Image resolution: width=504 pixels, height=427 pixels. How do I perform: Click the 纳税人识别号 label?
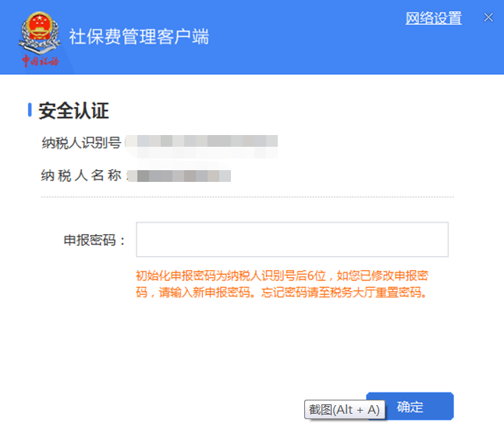click(x=81, y=142)
